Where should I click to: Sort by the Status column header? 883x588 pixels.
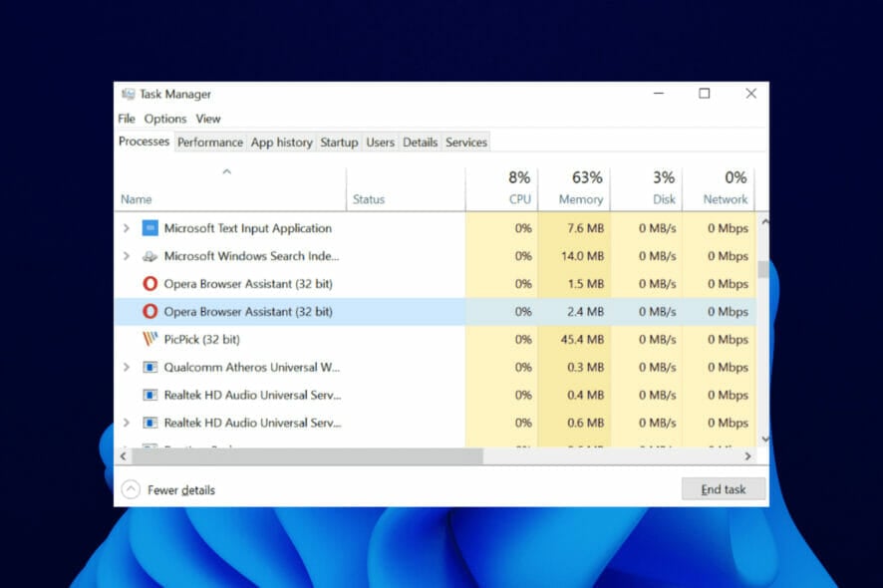[x=406, y=189]
